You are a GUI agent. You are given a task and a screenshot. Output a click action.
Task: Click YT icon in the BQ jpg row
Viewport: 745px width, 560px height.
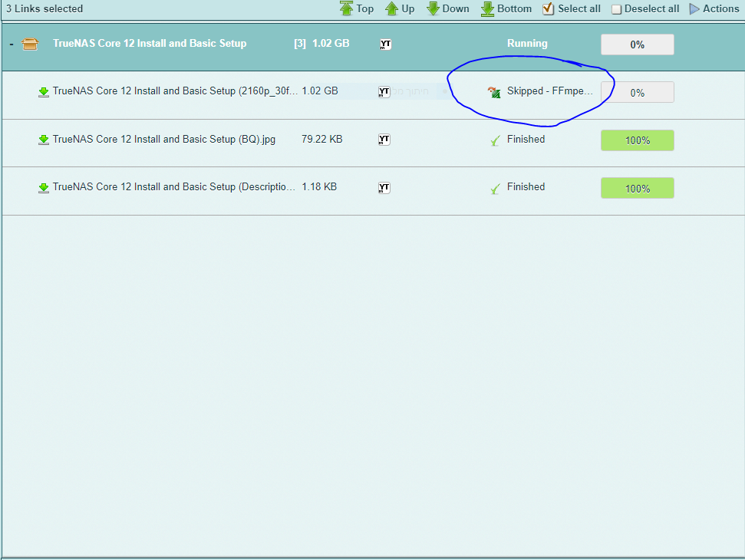384,140
